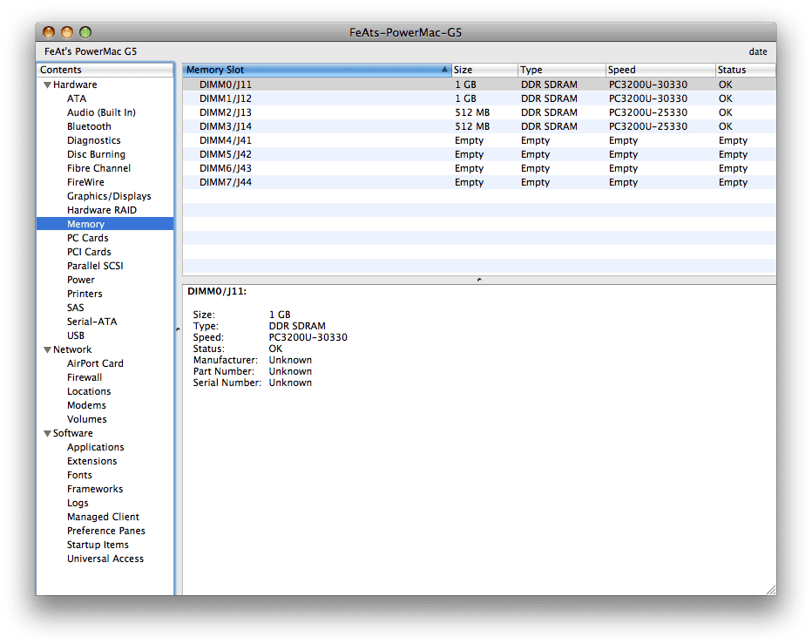Sort by Size column header
Image resolution: width=812 pixels, height=644 pixels.
[484, 70]
